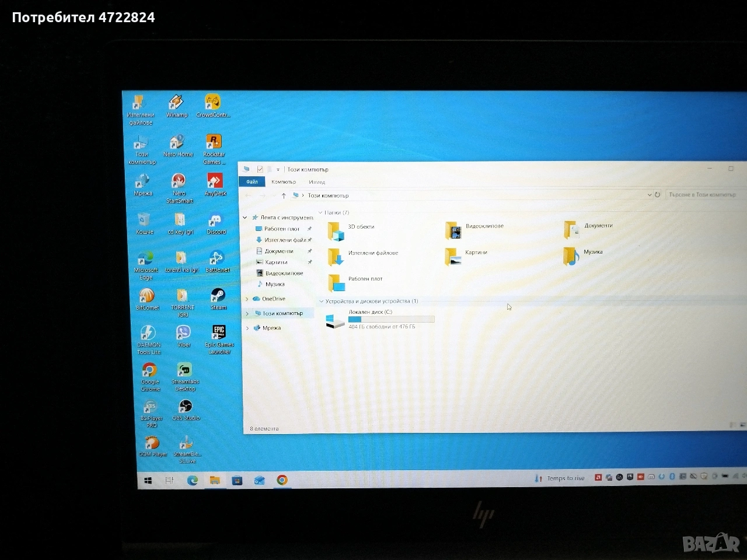Screen dimensions: 747x560
Task: Open Документи in quick access pane
Action: (x=279, y=251)
